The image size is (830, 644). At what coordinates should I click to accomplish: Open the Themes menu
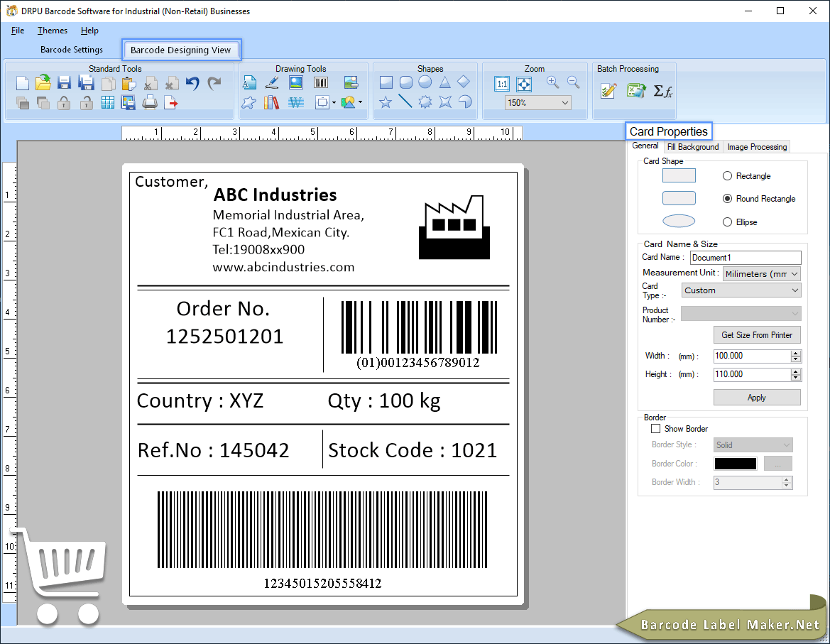pyautogui.click(x=53, y=30)
